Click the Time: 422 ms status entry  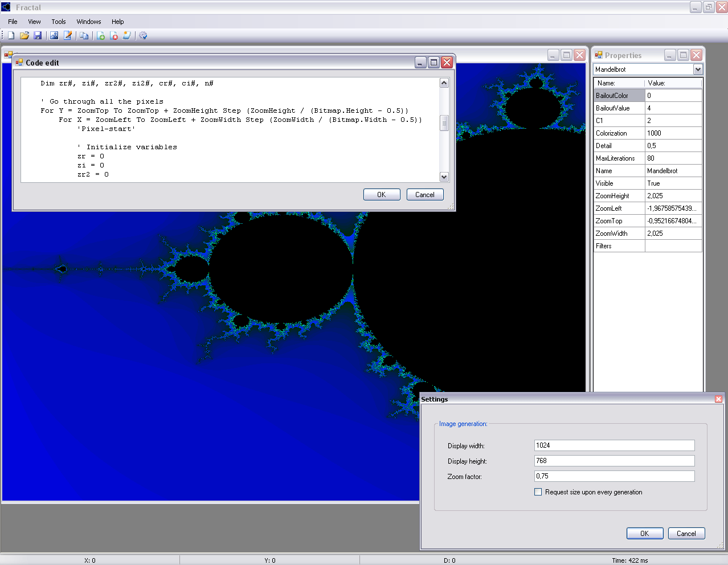pos(630,560)
